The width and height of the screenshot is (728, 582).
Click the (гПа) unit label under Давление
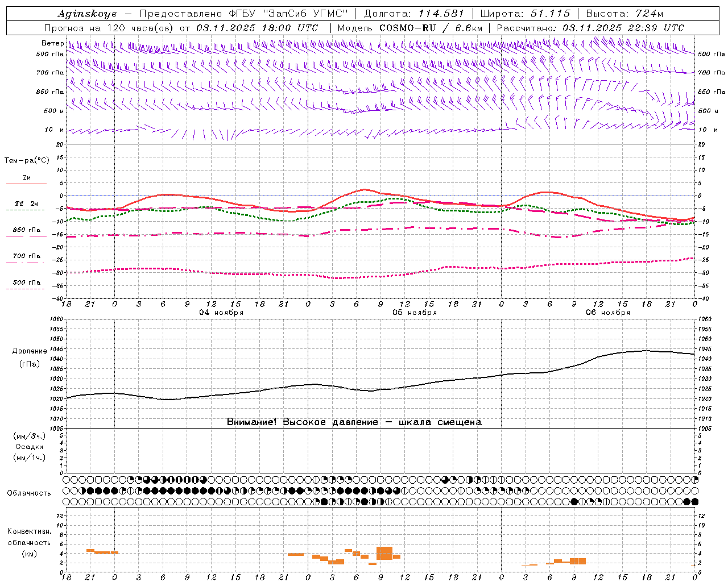(x=30, y=364)
